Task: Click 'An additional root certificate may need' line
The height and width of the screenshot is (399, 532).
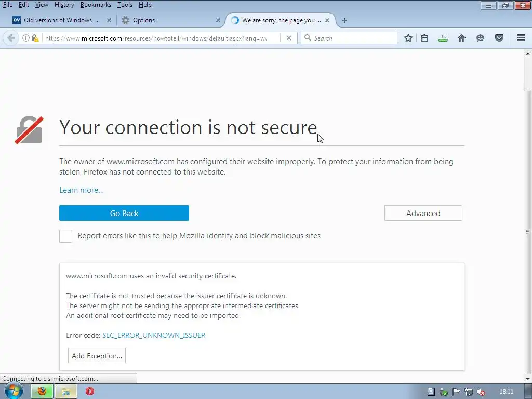Action: tap(153, 315)
